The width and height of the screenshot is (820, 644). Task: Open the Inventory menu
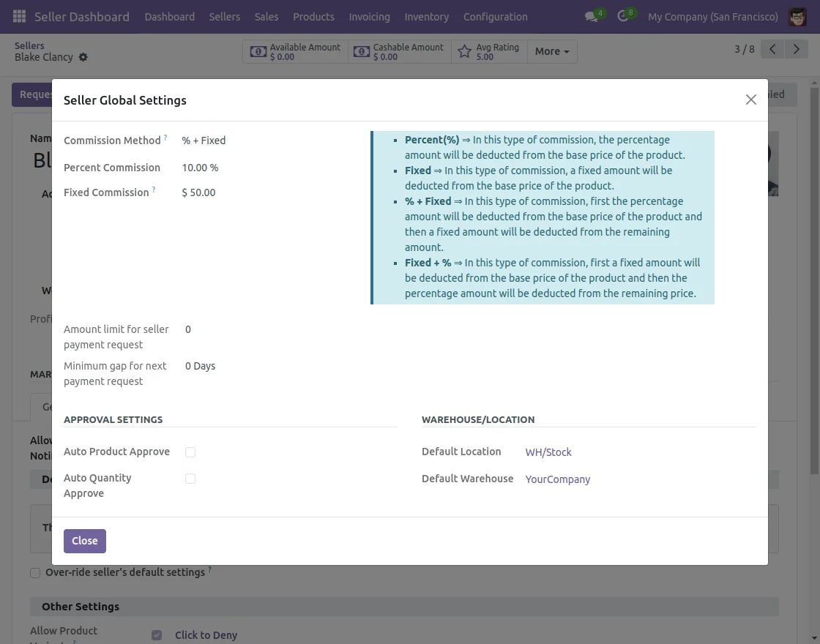[426, 16]
